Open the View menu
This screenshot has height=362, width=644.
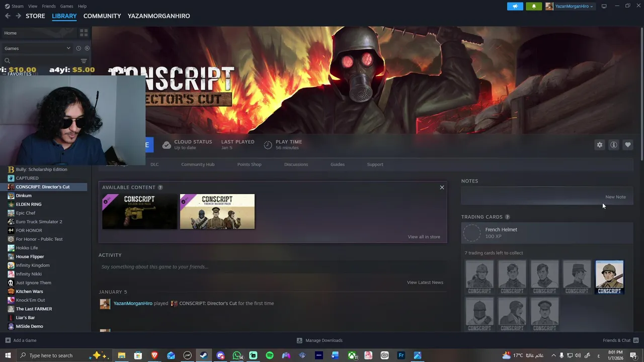point(33,6)
